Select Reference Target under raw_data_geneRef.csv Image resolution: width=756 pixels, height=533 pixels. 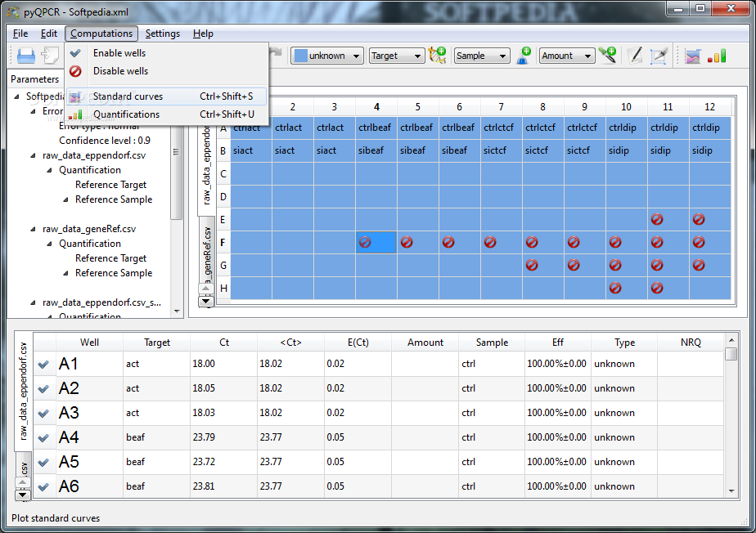pos(111,258)
